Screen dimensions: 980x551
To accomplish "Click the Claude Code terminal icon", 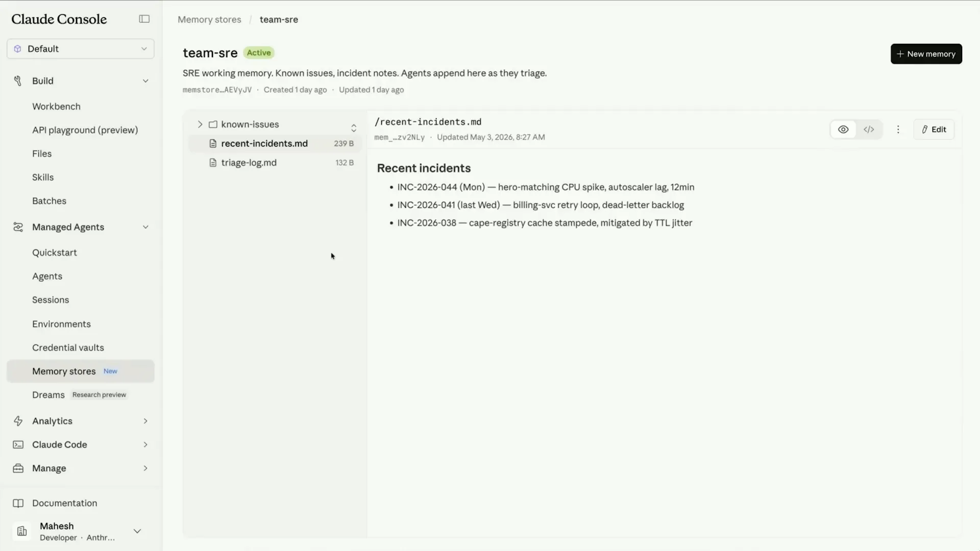I will (18, 444).
